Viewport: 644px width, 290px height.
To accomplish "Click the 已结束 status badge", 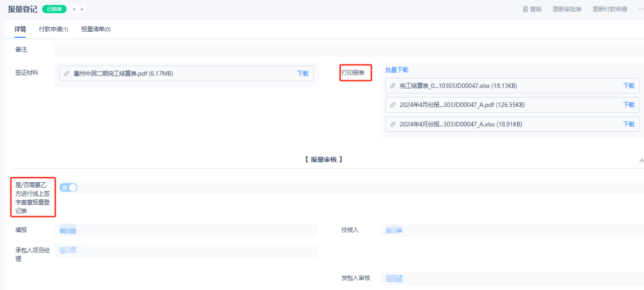I will click(54, 9).
